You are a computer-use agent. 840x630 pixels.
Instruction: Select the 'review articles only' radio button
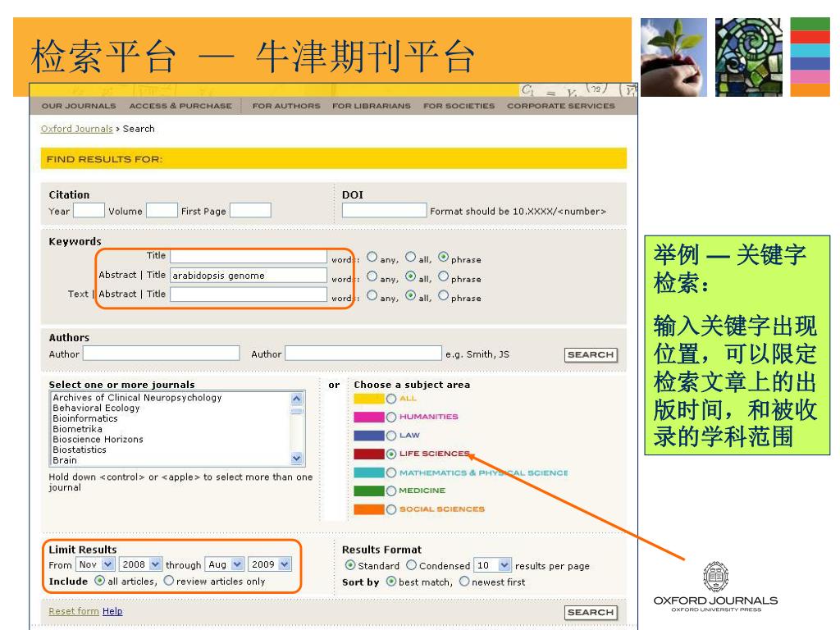(x=169, y=581)
